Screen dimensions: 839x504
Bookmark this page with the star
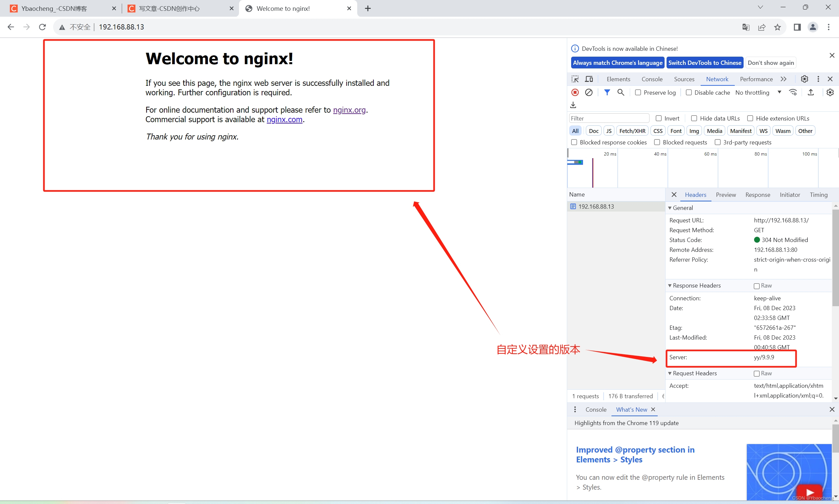pyautogui.click(x=777, y=27)
